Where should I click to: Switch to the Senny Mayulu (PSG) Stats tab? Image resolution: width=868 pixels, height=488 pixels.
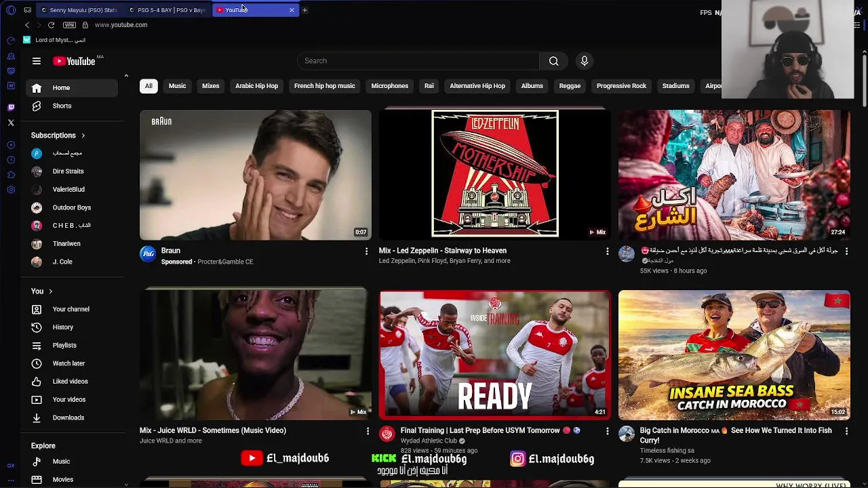[x=79, y=10]
